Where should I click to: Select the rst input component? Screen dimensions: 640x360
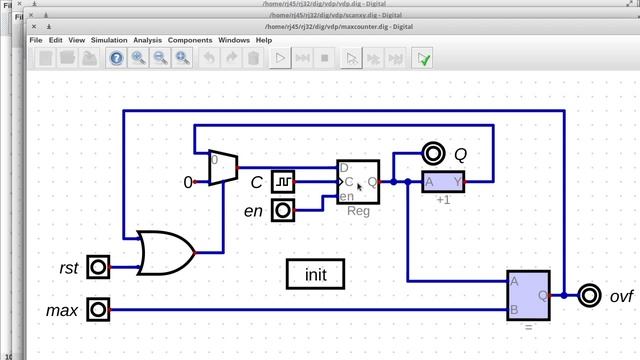coord(98,267)
